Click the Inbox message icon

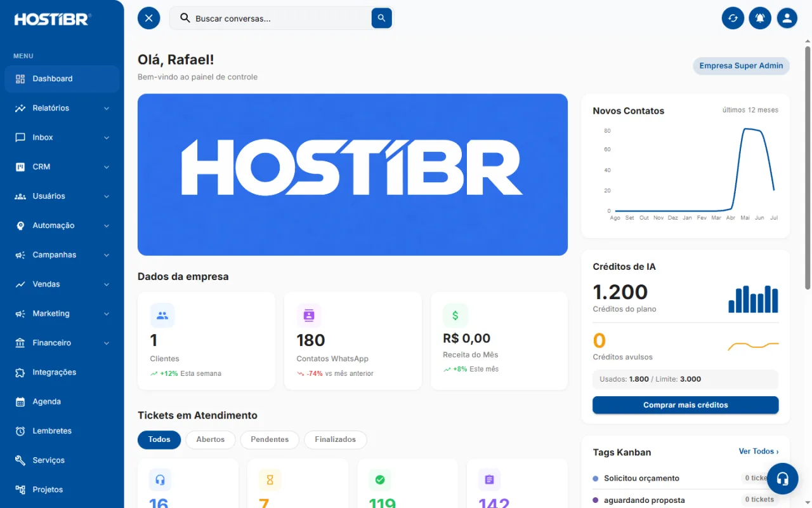click(20, 137)
